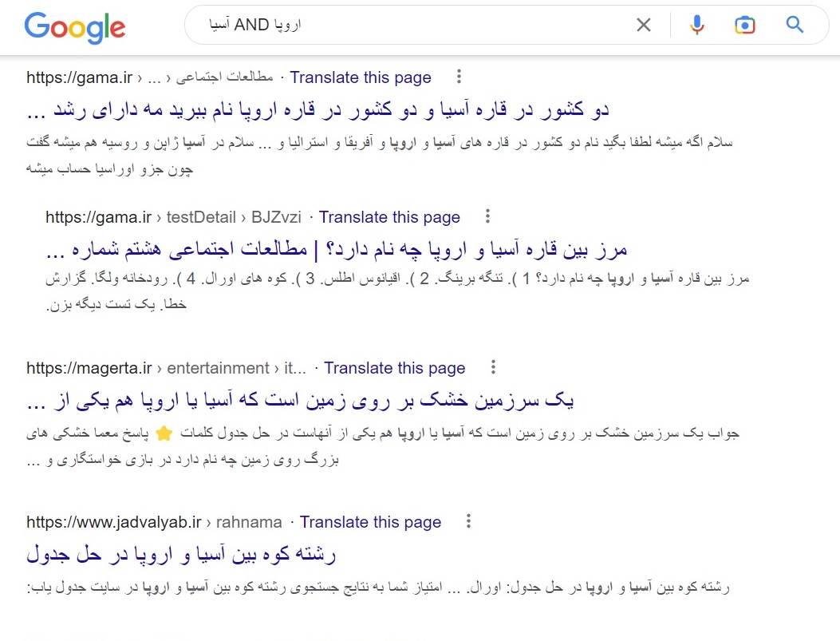Open the three-dot menu for the BJZvzi gama.ir result
840x641 pixels.
coord(487,216)
